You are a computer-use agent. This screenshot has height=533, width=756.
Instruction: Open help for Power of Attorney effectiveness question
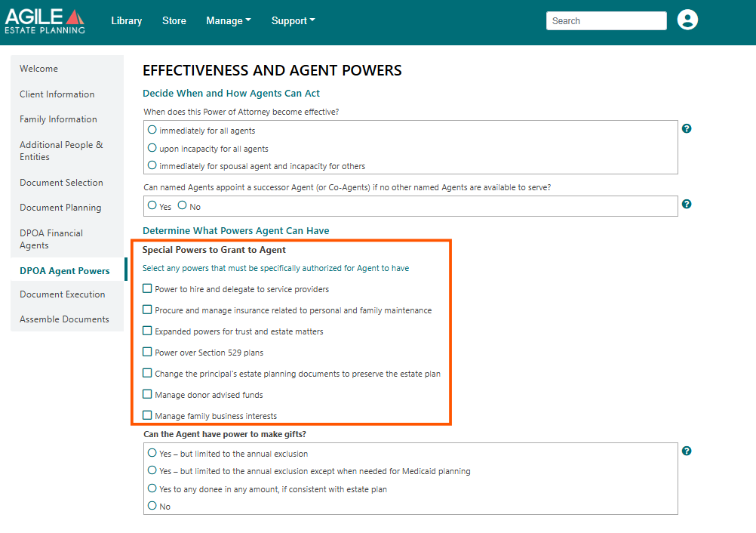(x=687, y=129)
